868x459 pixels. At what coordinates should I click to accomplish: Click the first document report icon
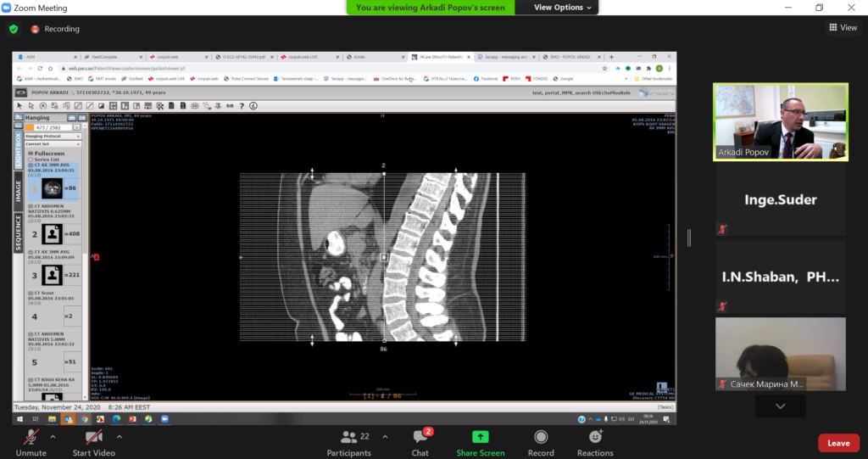pos(171,106)
